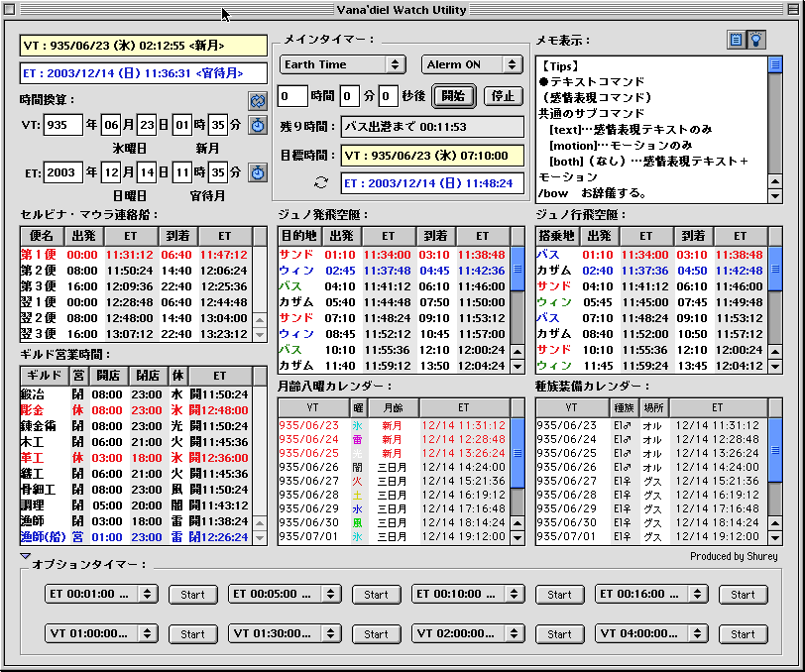
Task: Start the VT 04:00:00 option timer
Action: click(x=743, y=634)
